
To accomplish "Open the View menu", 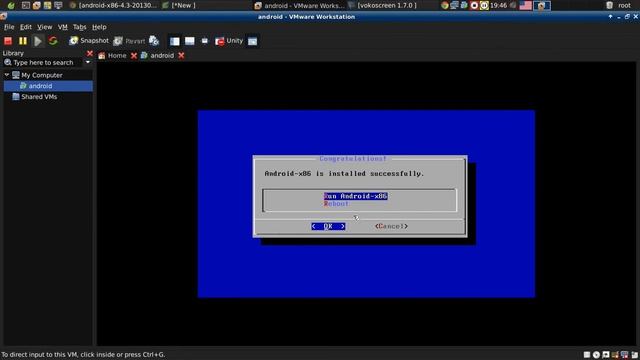I will pos(44,27).
